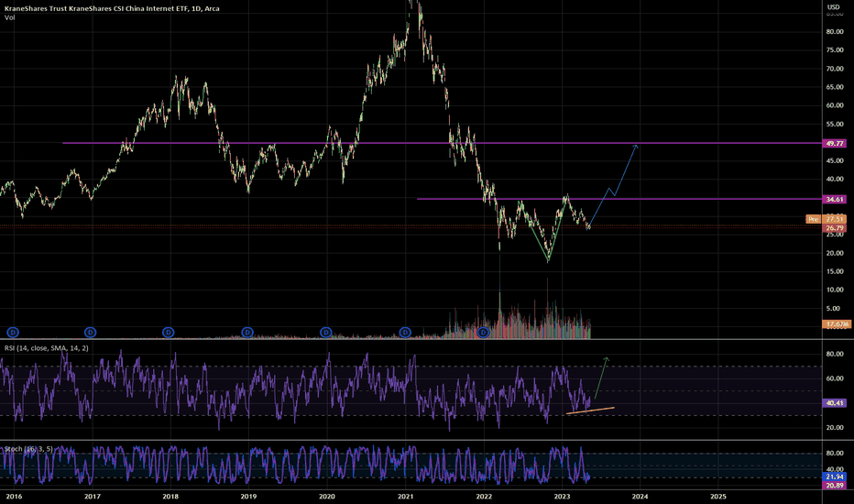Click the Vol indicator label

[10, 18]
